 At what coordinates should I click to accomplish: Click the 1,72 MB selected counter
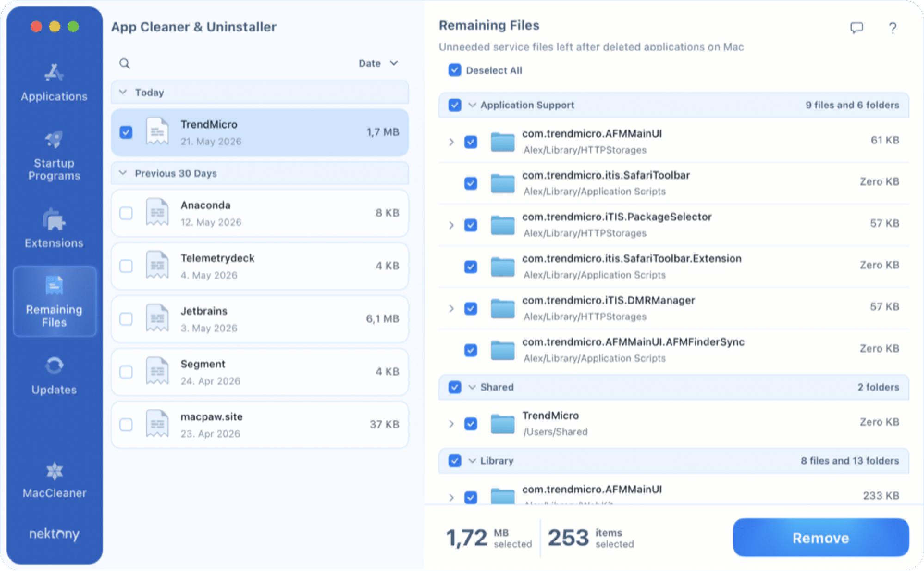click(489, 538)
